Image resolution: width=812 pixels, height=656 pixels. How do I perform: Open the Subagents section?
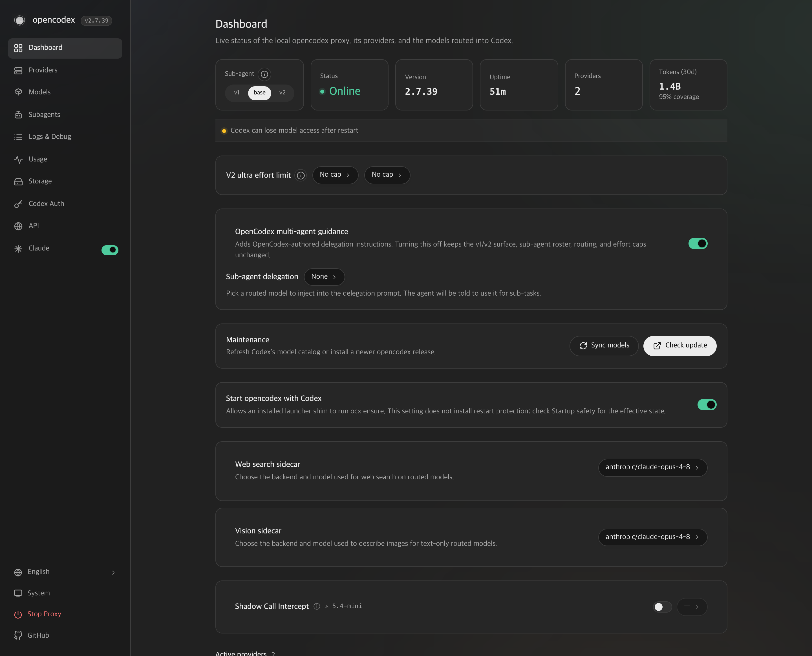click(x=65, y=114)
